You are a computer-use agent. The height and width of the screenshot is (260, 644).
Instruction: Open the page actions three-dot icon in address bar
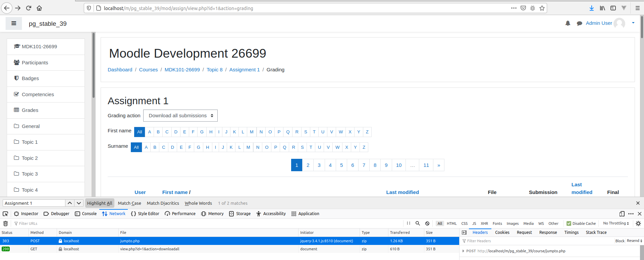[514, 8]
